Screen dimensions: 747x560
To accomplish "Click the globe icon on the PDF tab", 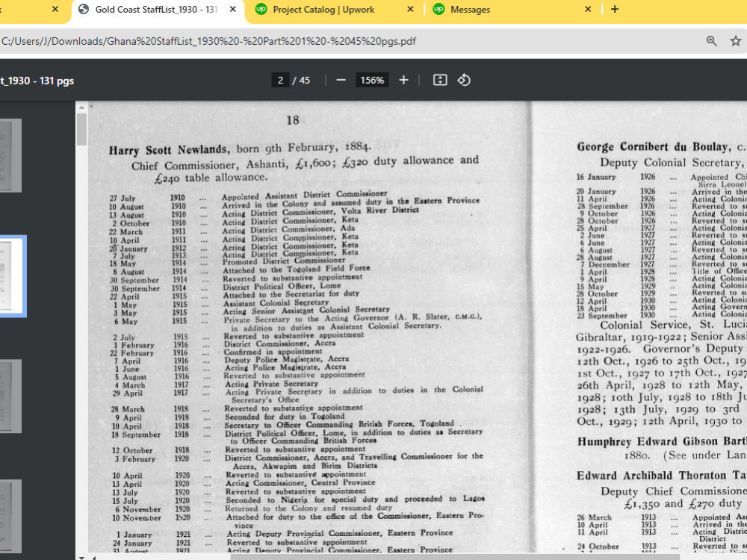I will (84, 9).
